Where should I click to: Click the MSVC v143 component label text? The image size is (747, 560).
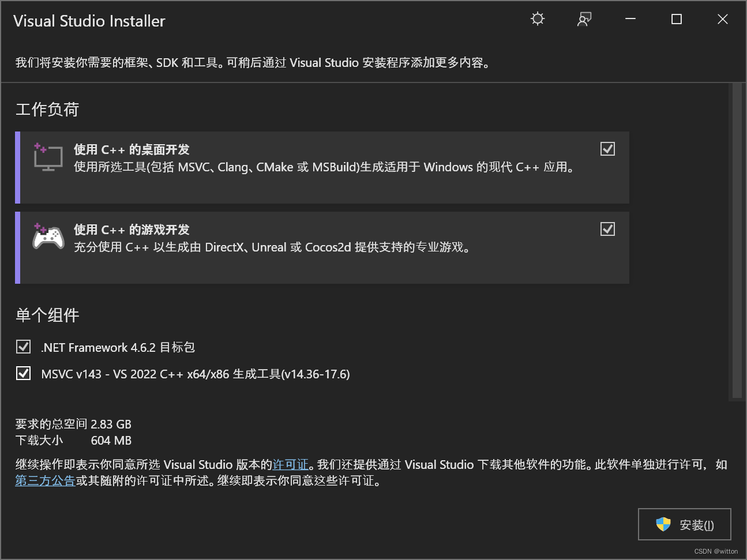tap(196, 374)
